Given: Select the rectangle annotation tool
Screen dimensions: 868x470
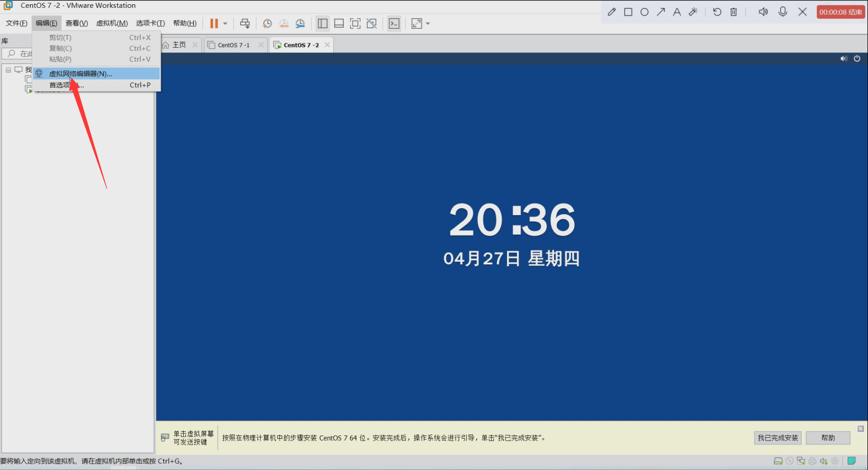Looking at the screenshot, I should [x=628, y=12].
